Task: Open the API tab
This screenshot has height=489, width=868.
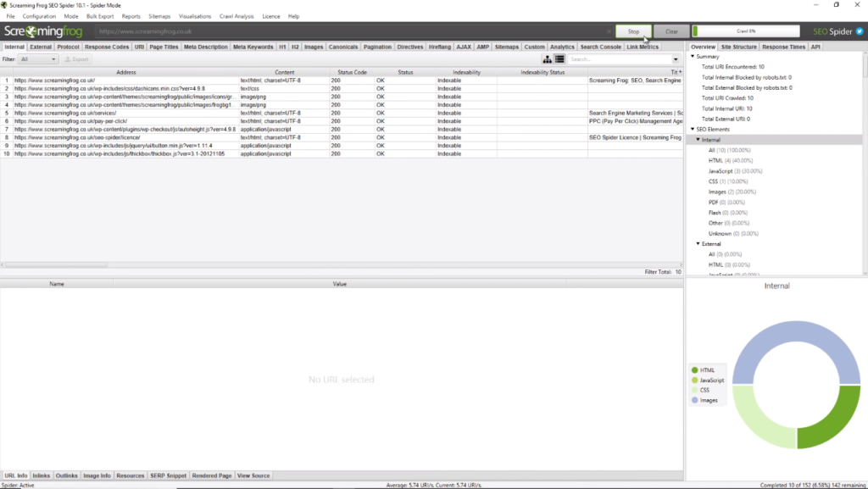Action: [x=815, y=47]
